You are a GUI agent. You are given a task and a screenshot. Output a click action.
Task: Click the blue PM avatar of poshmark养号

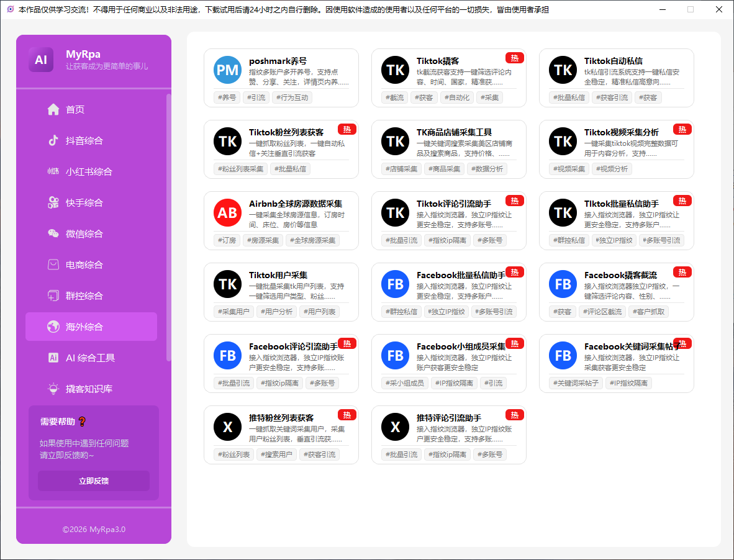(x=227, y=70)
